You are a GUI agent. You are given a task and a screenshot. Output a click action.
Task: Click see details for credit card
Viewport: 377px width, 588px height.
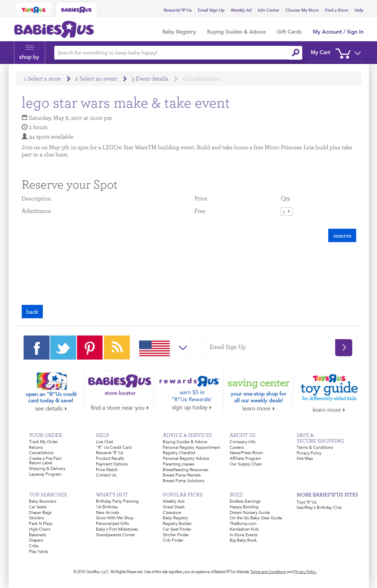[x=51, y=409]
